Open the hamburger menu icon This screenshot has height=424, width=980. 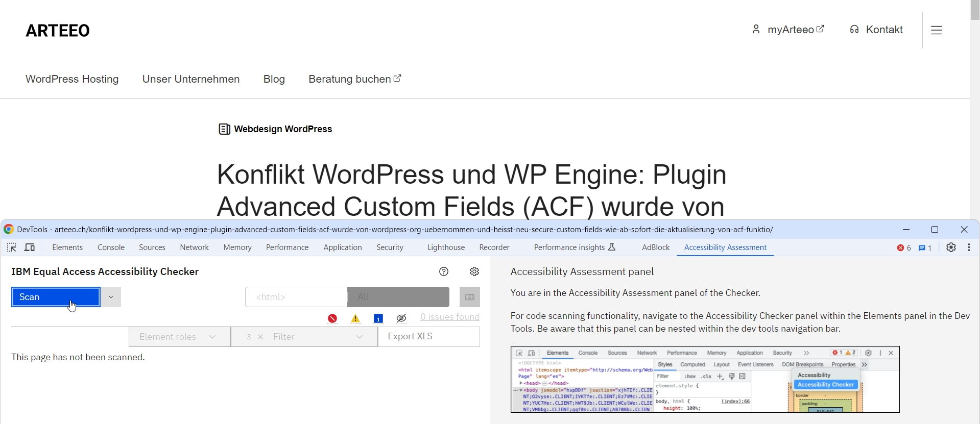click(x=937, y=30)
